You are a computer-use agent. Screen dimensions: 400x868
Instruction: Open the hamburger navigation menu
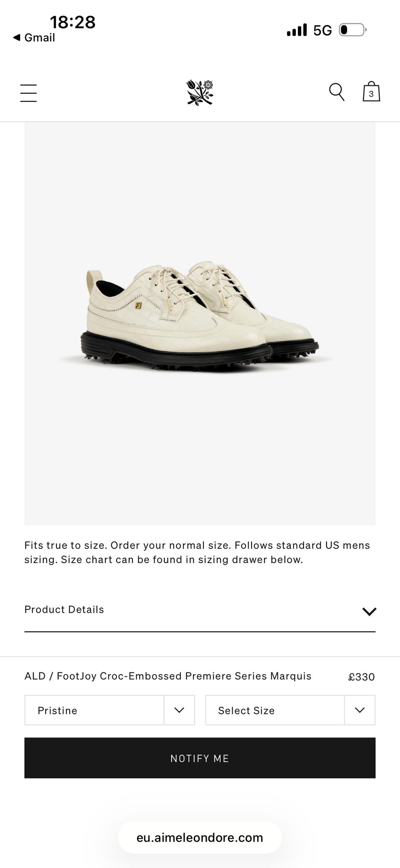[28, 93]
